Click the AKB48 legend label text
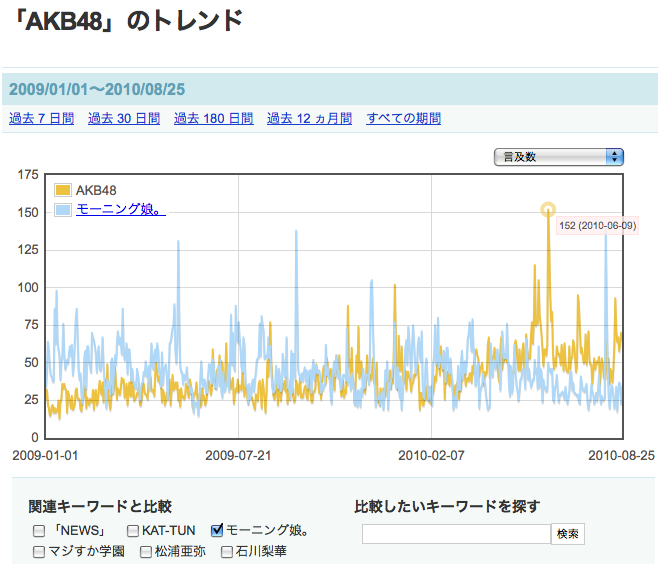The height and width of the screenshot is (564, 658). tap(96, 191)
